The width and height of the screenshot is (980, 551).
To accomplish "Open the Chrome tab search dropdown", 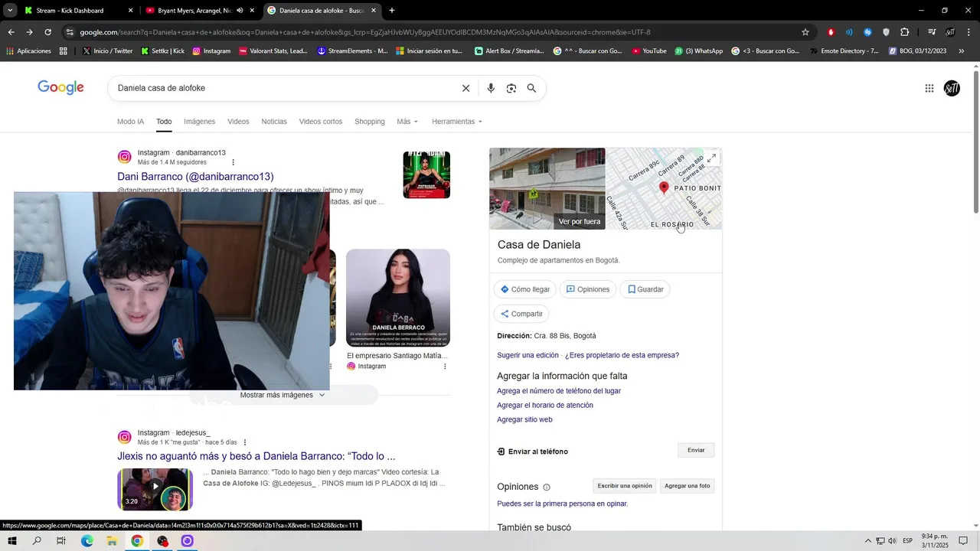I will pos(10,11).
